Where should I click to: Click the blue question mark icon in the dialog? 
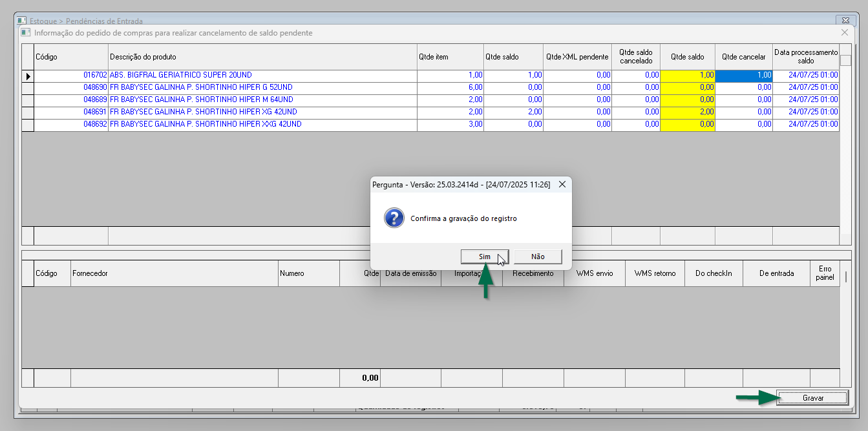point(394,218)
